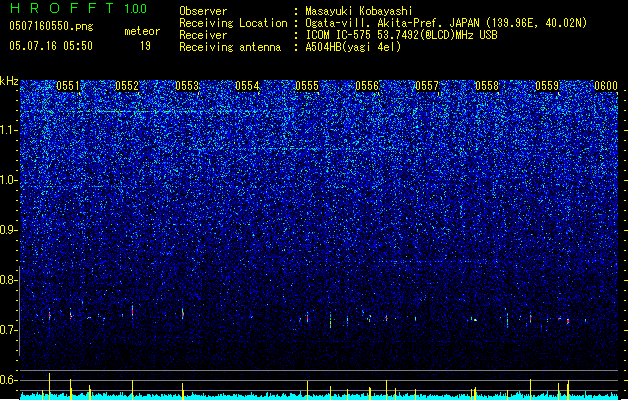Image resolution: width=629 pixels, height=400 pixels.
Task: Click the 0551 time marker
Action: coord(68,86)
